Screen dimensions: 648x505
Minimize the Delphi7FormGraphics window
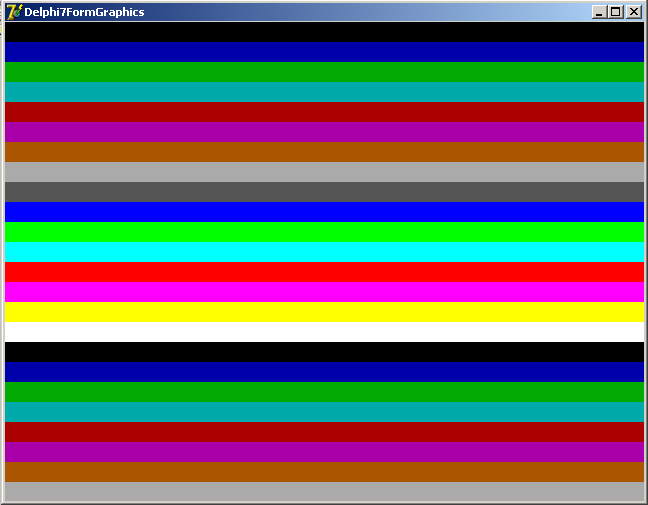click(x=599, y=12)
